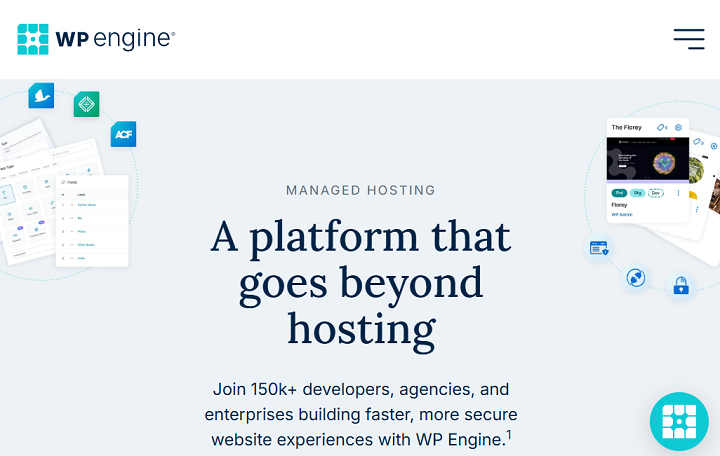
Task: Go to WP Engine home via logo
Action: coord(96,39)
